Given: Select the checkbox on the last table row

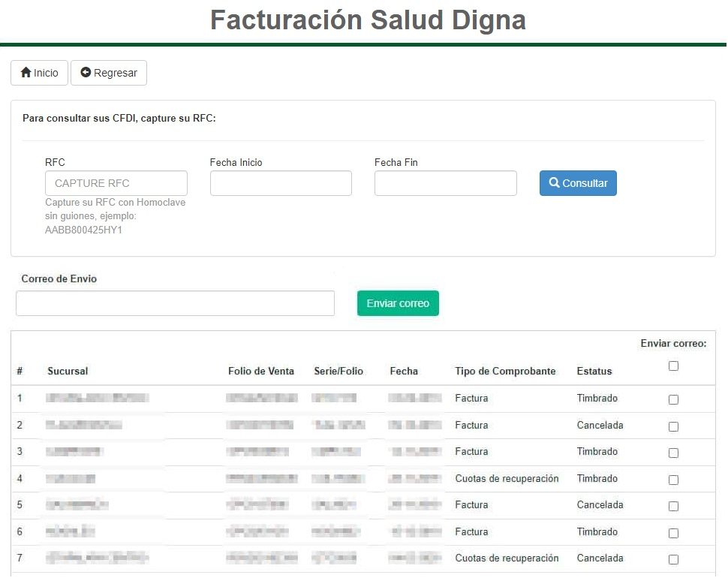Looking at the screenshot, I should coord(673,559).
